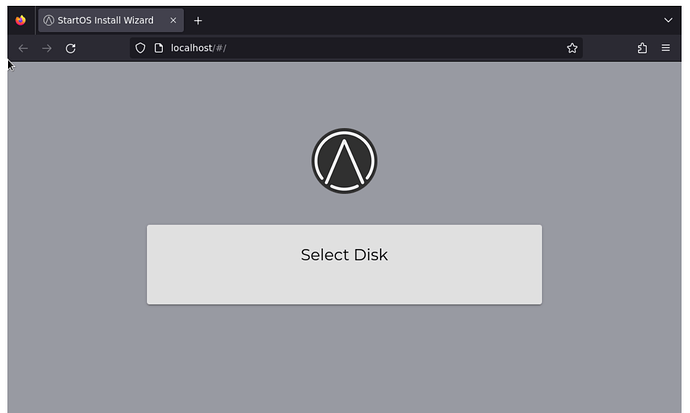Close the StartOS Install Wizard tab

point(173,20)
